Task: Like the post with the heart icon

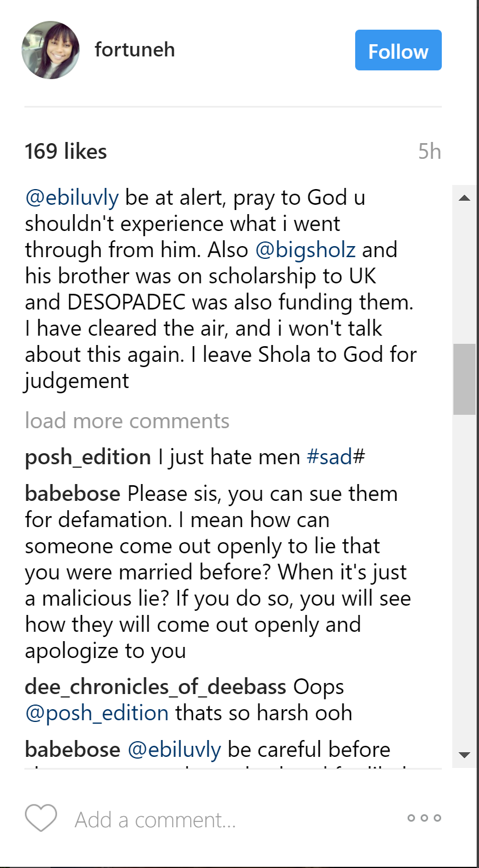Action: tap(41, 818)
